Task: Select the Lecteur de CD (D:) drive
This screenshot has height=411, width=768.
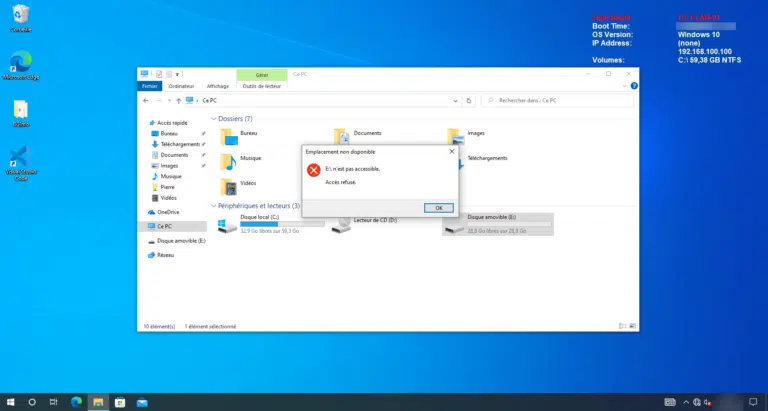Action: [363, 224]
